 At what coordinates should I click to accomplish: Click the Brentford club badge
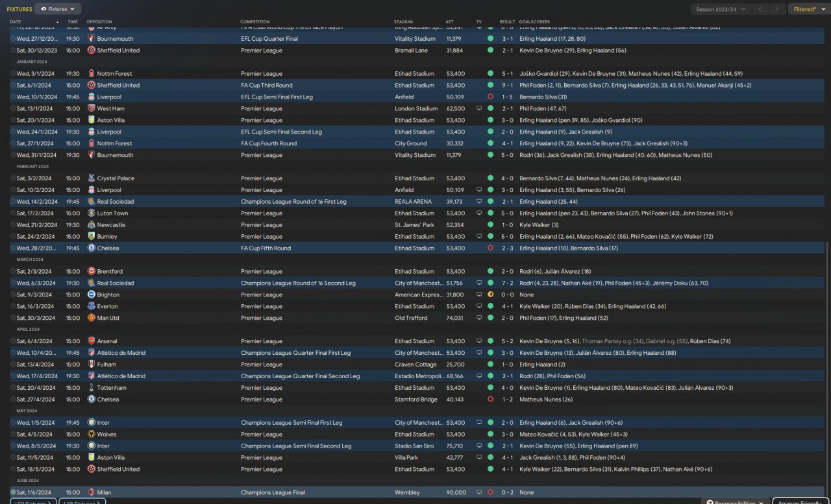point(92,272)
